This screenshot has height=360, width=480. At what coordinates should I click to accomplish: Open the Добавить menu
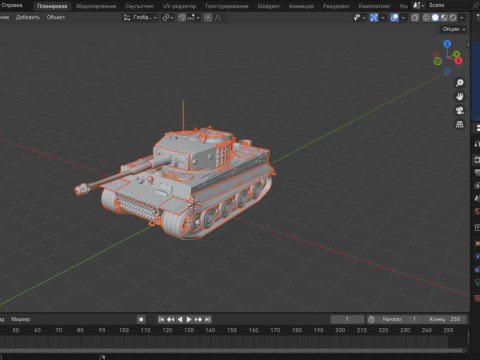(x=28, y=17)
